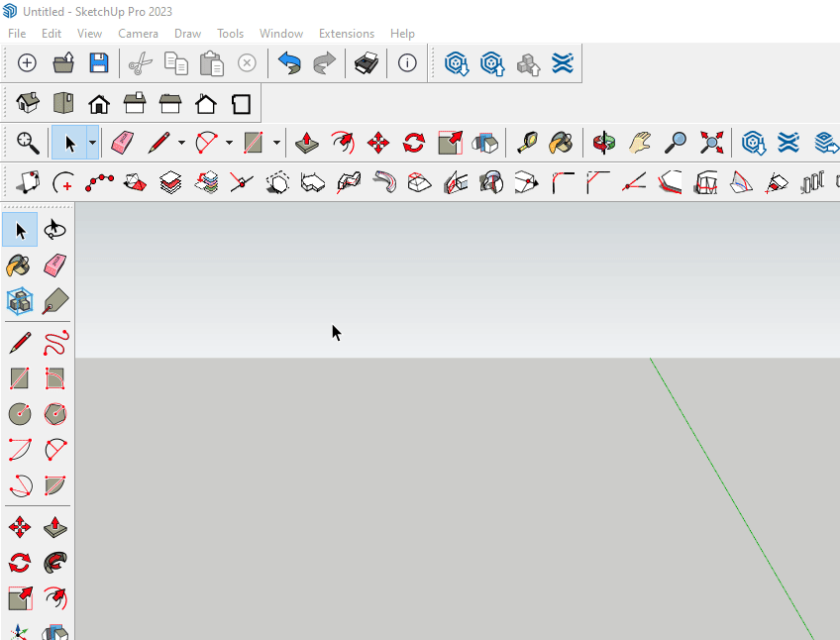840x640 pixels.
Task: Click the stacked colored layers extension icon
Action: 207,182
